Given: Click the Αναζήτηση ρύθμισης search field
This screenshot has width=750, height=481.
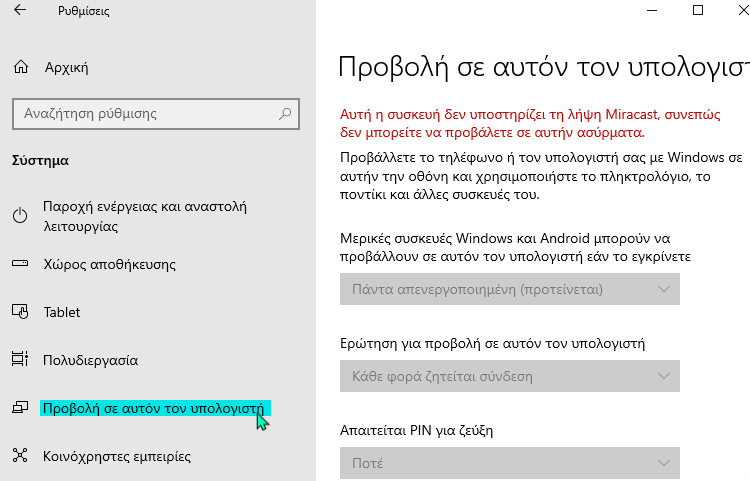Looking at the screenshot, I should [x=156, y=114].
